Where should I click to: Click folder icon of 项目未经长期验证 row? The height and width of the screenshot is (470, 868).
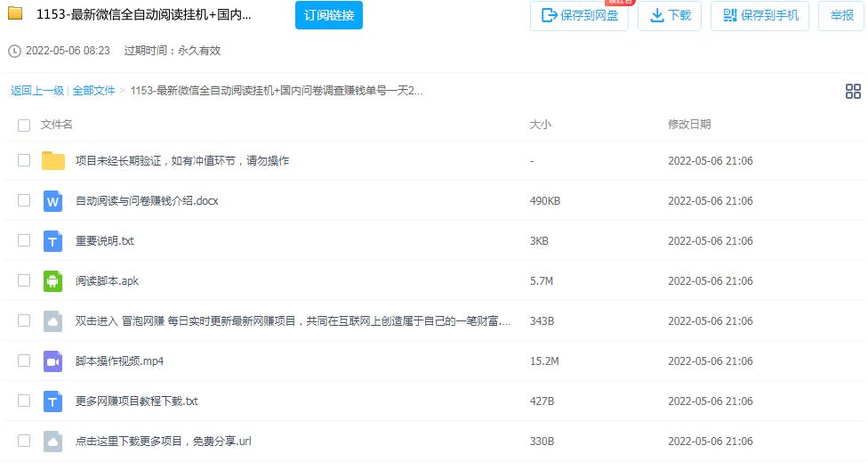(x=53, y=161)
